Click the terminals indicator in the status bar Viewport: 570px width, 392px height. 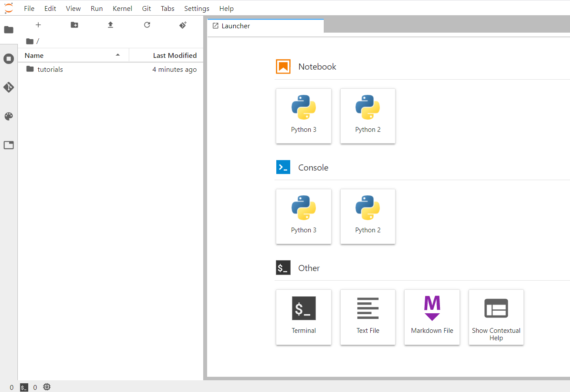point(23,387)
